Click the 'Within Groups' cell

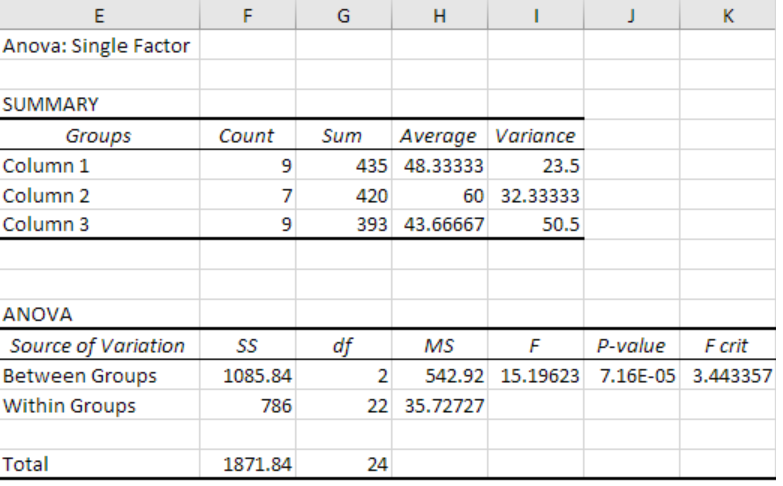tap(99, 405)
